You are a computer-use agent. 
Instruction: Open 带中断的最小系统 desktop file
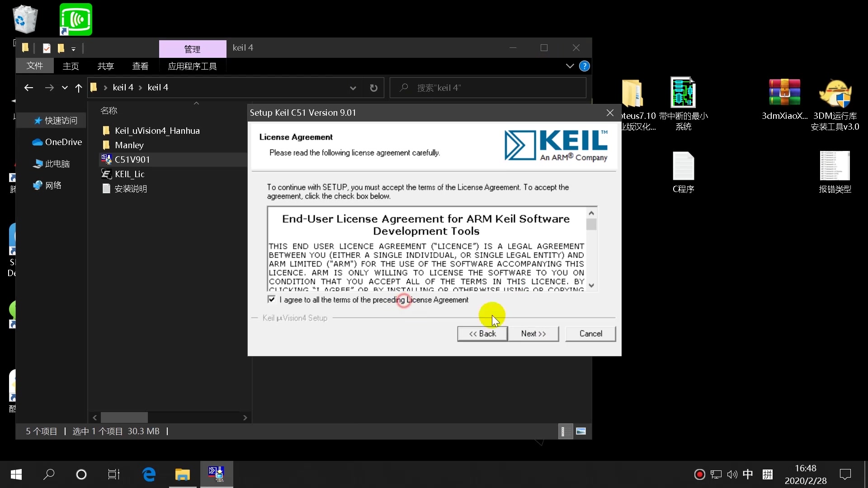click(x=683, y=104)
